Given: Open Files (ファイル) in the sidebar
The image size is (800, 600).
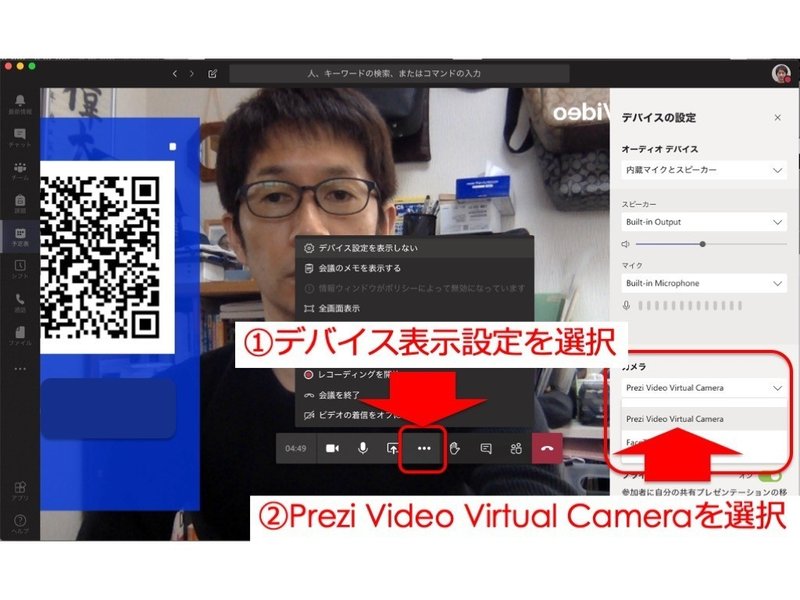Looking at the screenshot, I should [x=20, y=336].
